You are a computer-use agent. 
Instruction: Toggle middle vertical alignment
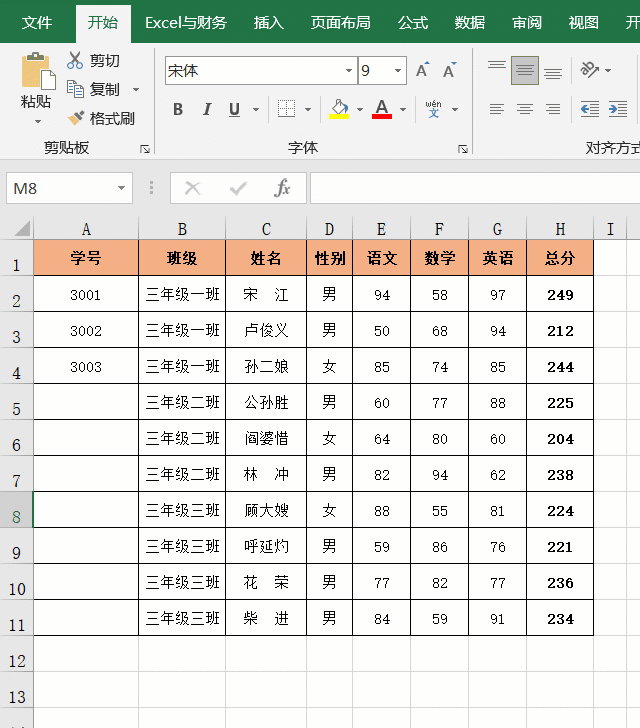pos(525,70)
